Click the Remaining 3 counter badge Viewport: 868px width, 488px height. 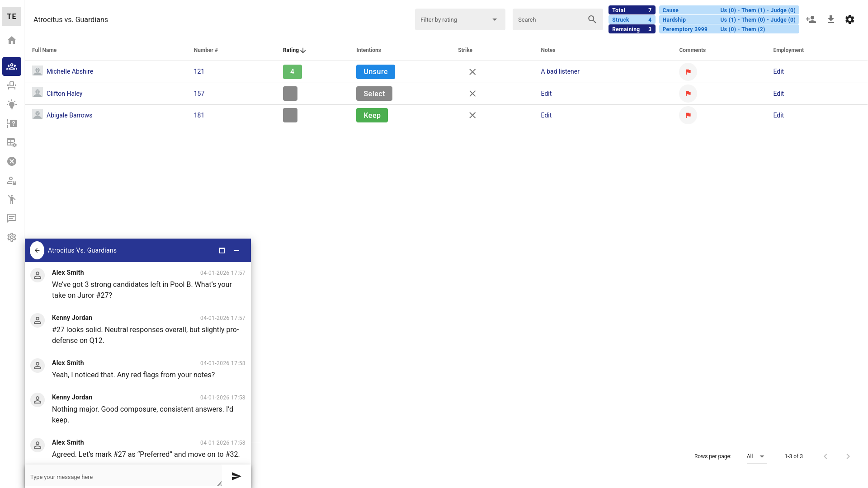(x=632, y=29)
